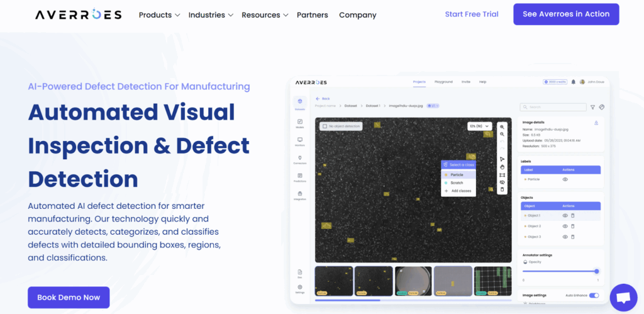The width and height of the screenshot is (644, 314).
Task: Select the pointer selection tool
Action: [502, 159]
